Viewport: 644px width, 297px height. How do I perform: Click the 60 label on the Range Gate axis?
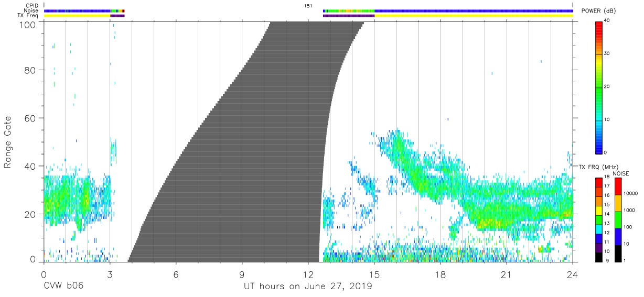tap(29, 118)
